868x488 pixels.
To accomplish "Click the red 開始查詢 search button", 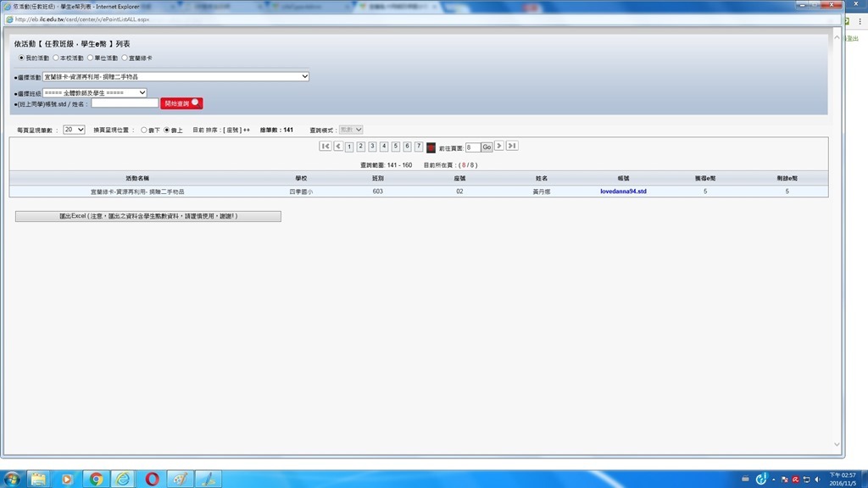I will tap(181, 103).
